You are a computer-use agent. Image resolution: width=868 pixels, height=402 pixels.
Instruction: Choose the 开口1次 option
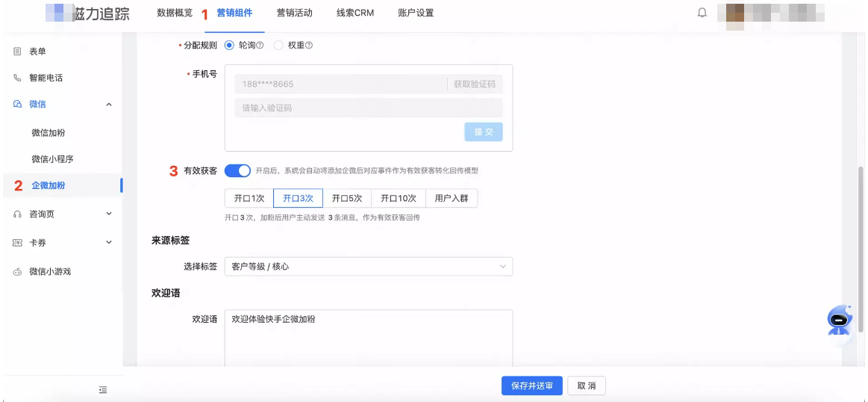click(x=249, y=198)
